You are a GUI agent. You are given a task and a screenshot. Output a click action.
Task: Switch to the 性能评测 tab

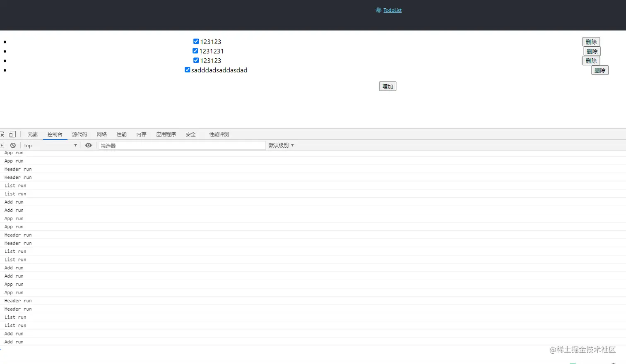(219, 134)
